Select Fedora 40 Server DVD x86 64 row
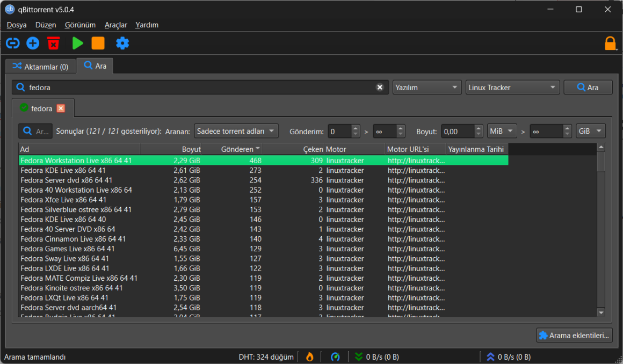This screenshot has height=364, width=623. pos(263,229)
